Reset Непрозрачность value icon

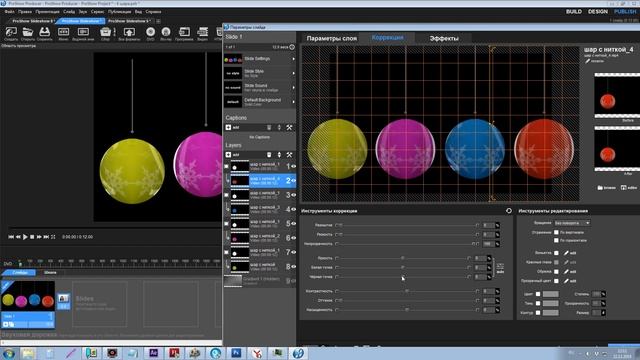pyautogui.click(x=497, y=244)
